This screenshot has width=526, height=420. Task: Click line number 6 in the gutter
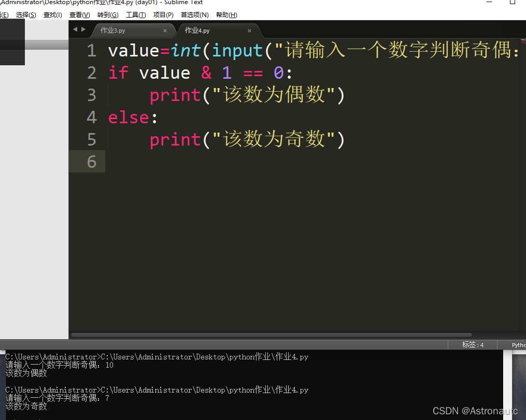coord(92,162)
